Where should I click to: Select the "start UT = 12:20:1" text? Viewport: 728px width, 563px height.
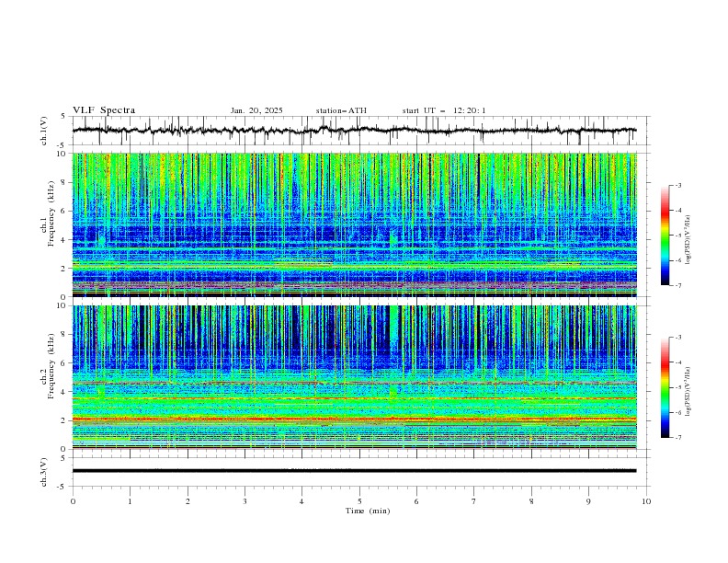point(444,110)
